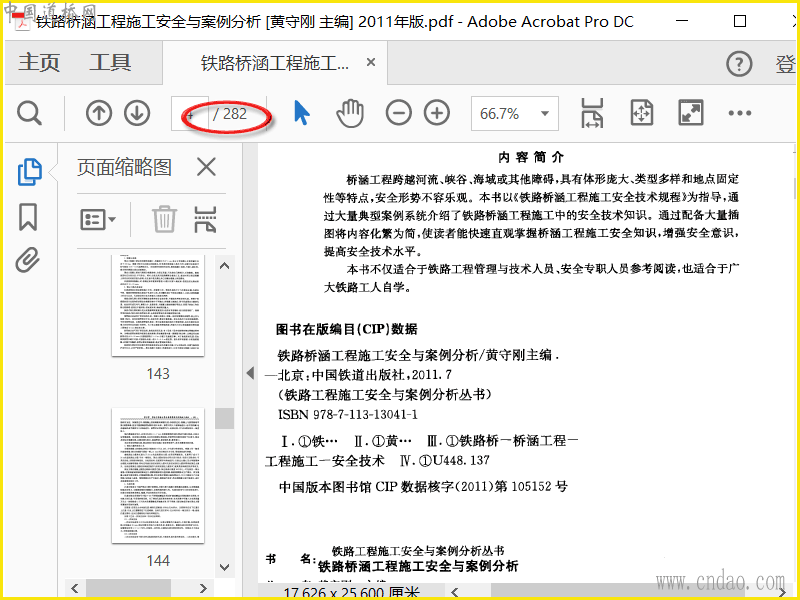The image size is (800, 600).
Task: Select page 143 thumbnail
Action: tap(158, 306)
